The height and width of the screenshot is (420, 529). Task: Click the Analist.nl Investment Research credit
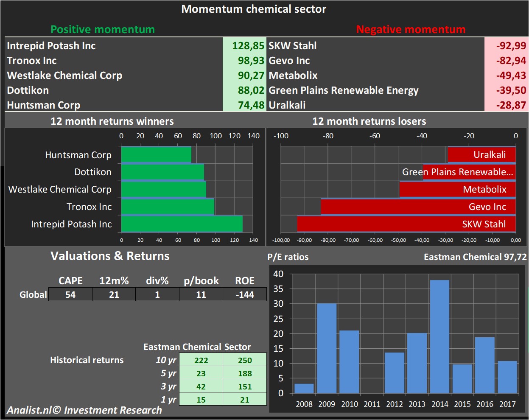[84, 410]
